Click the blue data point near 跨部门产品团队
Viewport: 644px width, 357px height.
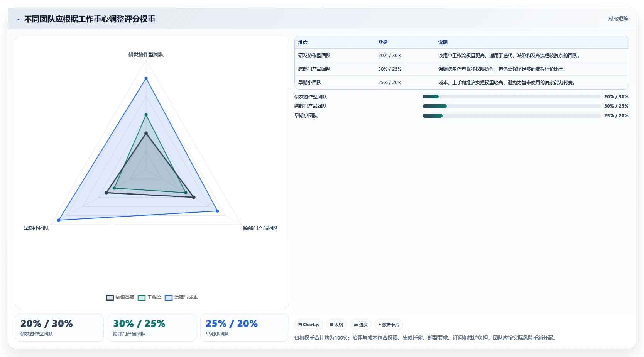point(217,211)
